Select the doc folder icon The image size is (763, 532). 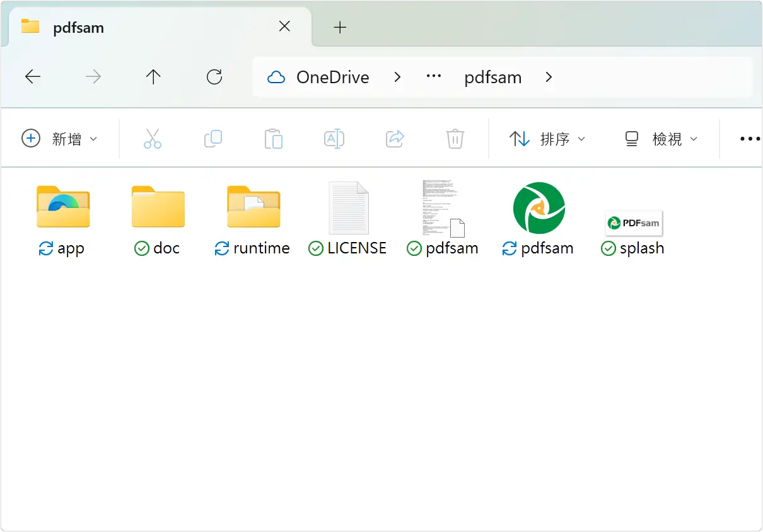pos(158,206)
